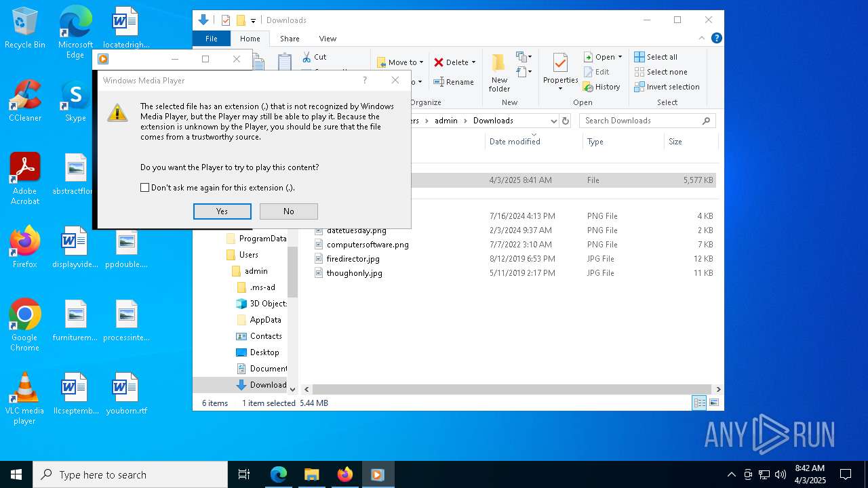Viewport: 868px width, 488px height.
Task: Open Properties from the ribbon
Action: [560, 68]
